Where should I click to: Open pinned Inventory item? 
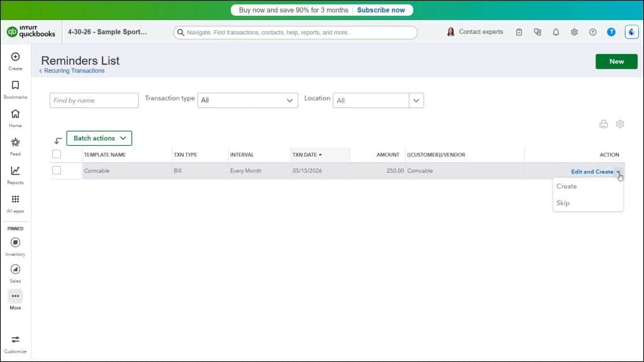click(x=15, y=246)
